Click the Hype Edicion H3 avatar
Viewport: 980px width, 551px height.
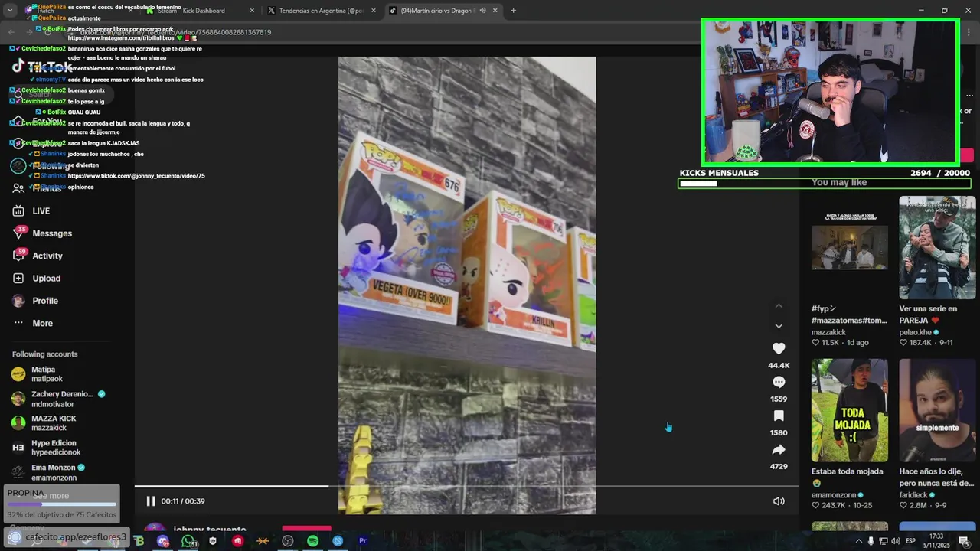18,448
